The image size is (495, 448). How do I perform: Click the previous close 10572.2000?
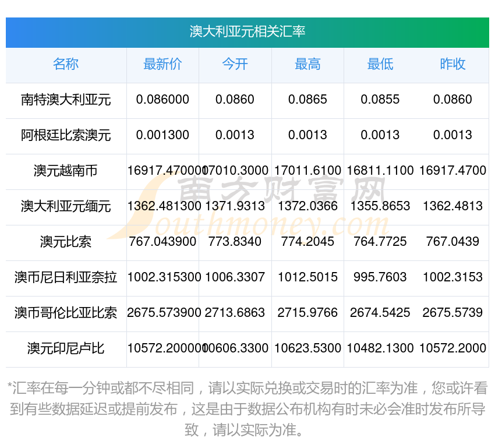pyautogui.click(x=452, y=348)
